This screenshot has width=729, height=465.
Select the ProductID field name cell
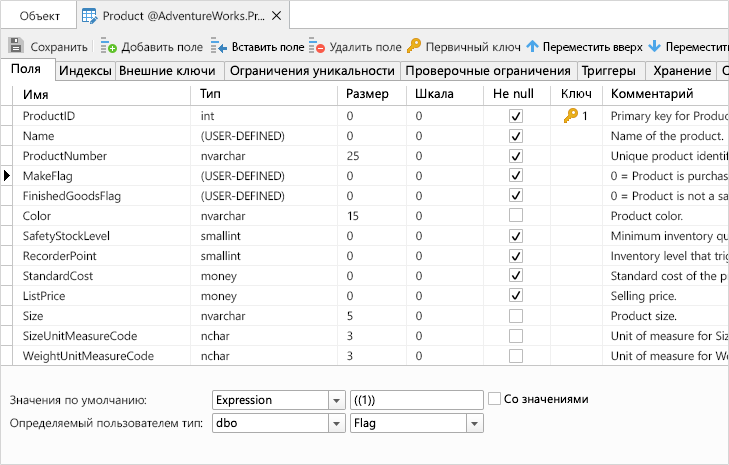coord(101,116)
